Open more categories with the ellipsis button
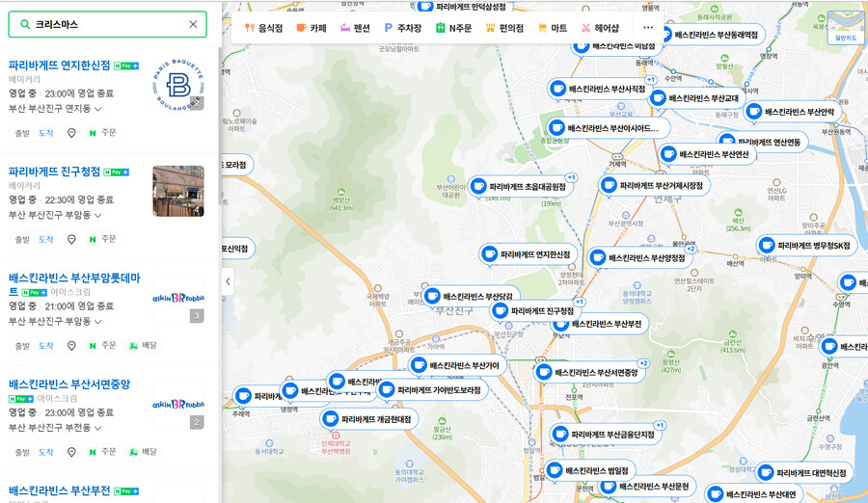 648,27
